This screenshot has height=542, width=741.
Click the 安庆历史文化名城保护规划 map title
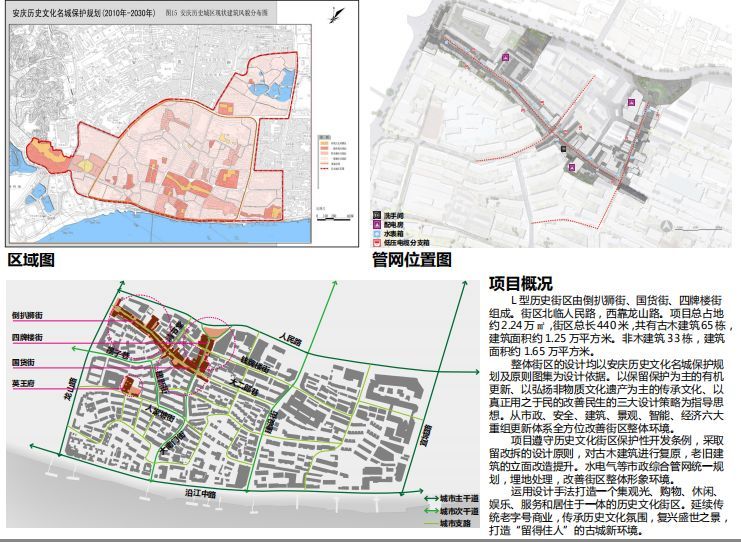coord(84,13)
